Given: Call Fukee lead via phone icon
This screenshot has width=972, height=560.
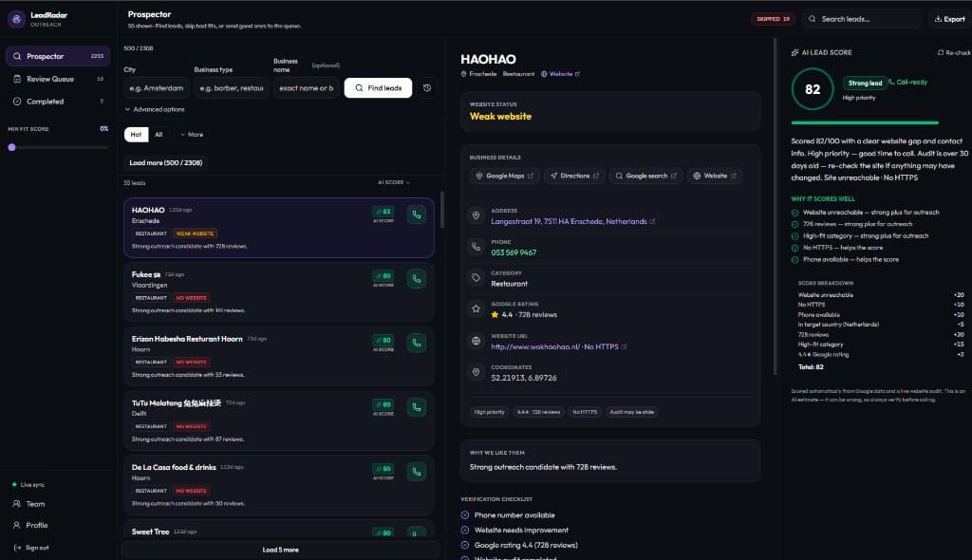Looking at the screenshot, I should (x=417, y=279).
